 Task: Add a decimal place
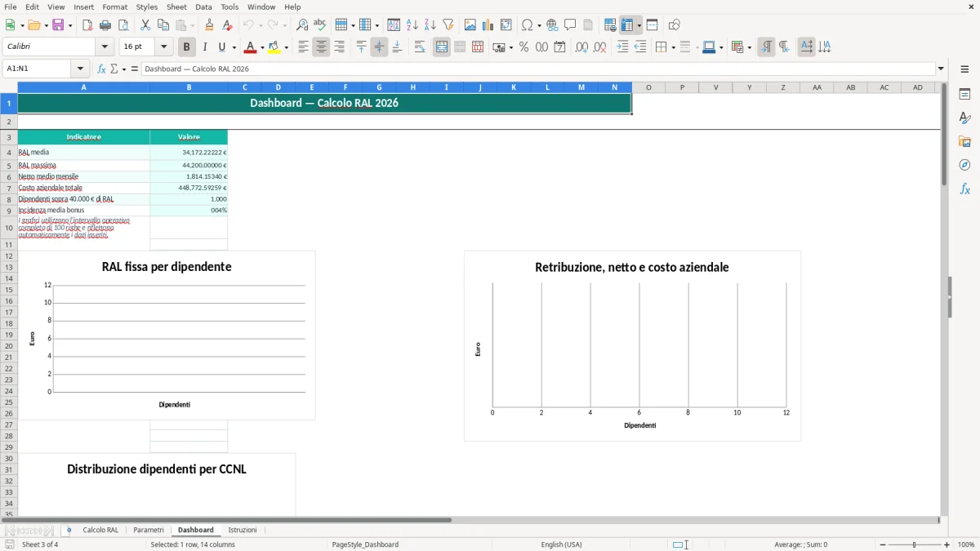[581, 47]
